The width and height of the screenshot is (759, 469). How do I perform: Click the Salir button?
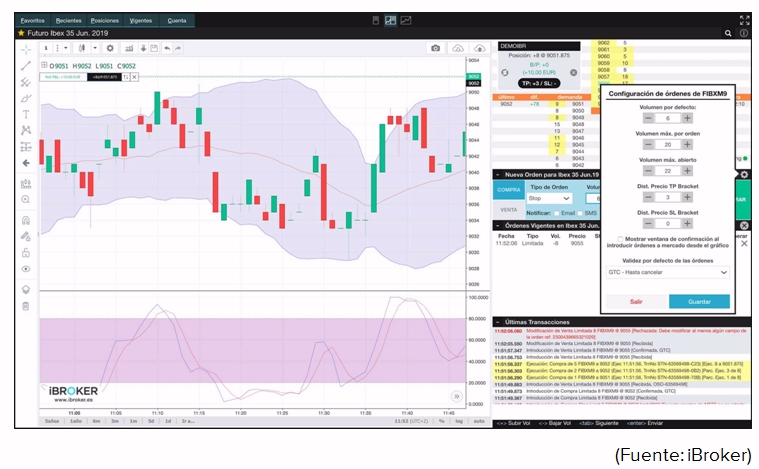point(636,301)
